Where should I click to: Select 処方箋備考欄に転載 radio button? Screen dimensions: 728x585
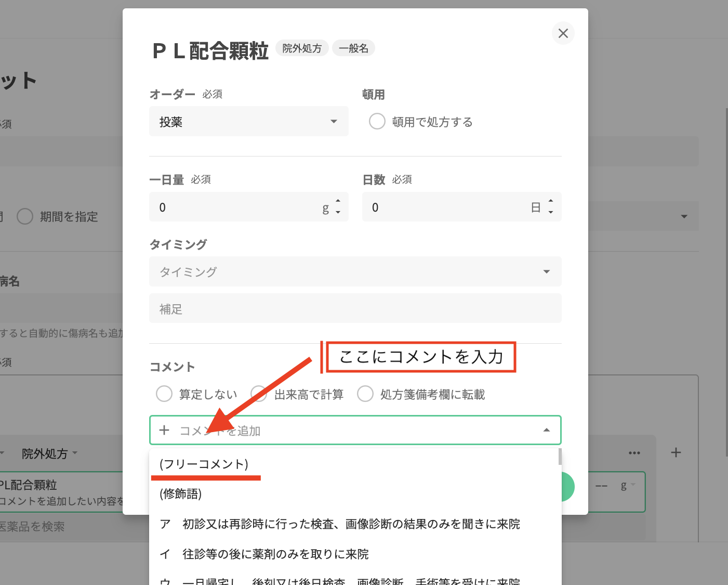(365, 394)
